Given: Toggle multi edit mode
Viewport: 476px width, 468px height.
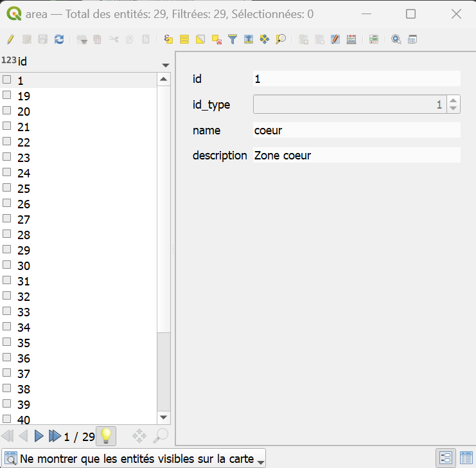Looking at the screenshot, I should [27, 39].
